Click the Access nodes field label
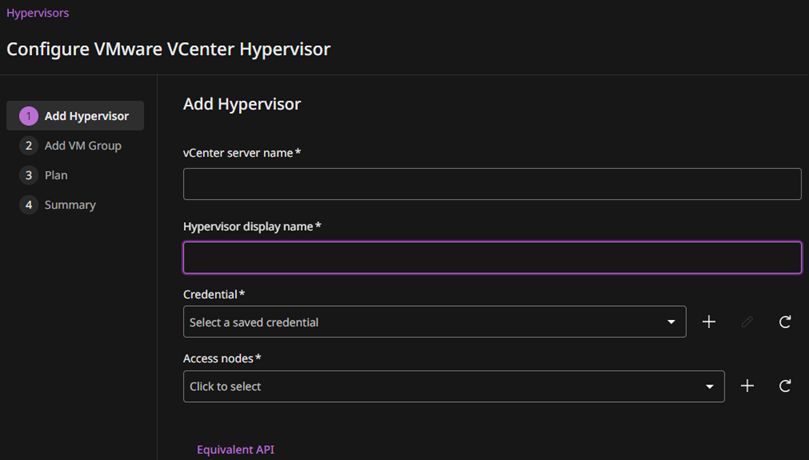The image size is (809, 460). pos(222,358)
